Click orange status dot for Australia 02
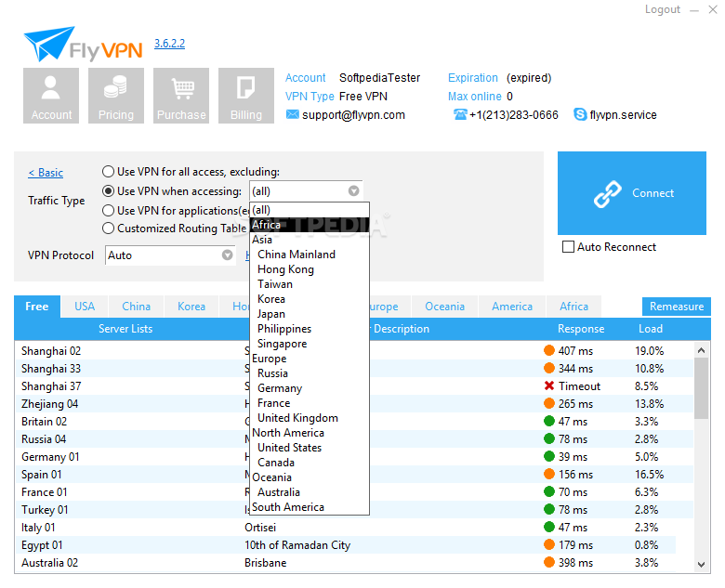725x588 pixels. pos(549,562)
